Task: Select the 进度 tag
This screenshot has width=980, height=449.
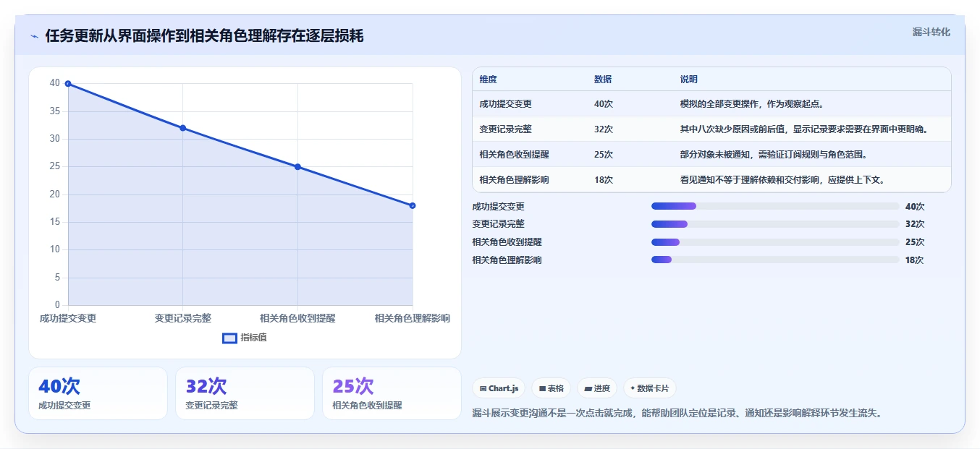Action: pos(597,388)
